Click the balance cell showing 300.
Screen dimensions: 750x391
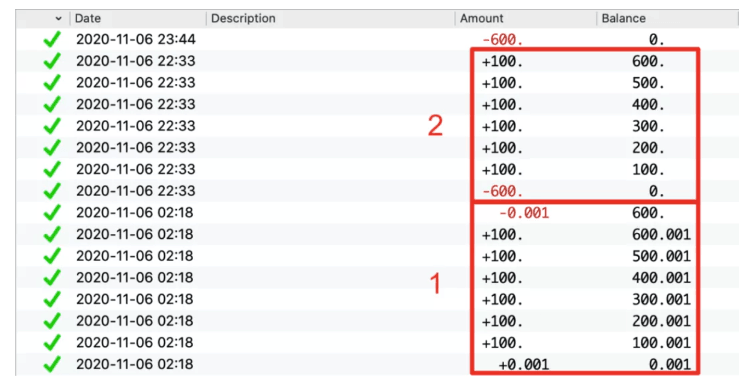coord(648,126)
